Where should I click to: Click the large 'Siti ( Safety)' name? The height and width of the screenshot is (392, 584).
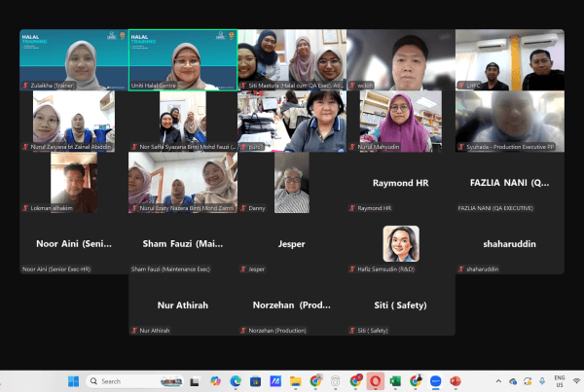tap(400, 305)
